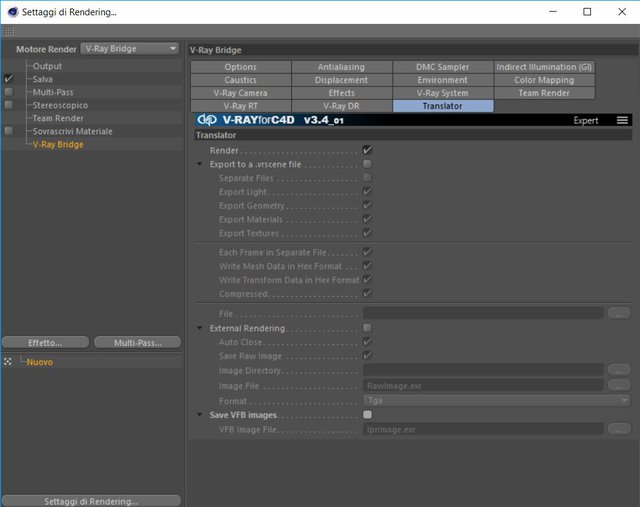Enable the Save VFB images checkbox
Image resolution: width=640 pixels, height=507 pixels.
(367, 414)
